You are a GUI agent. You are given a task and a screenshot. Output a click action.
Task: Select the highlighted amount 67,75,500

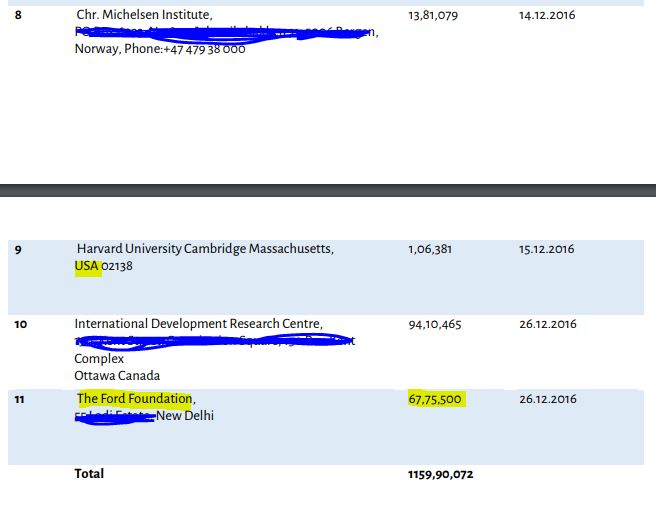pos(435,399)
